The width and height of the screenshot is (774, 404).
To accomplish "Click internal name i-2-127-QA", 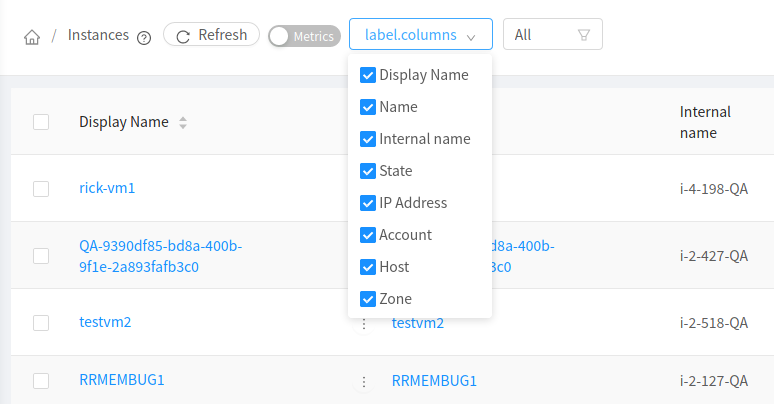I will (x=714, y=381).
